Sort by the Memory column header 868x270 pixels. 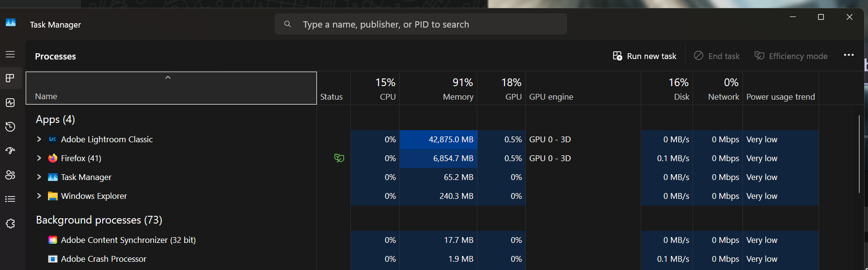(438, 88)
